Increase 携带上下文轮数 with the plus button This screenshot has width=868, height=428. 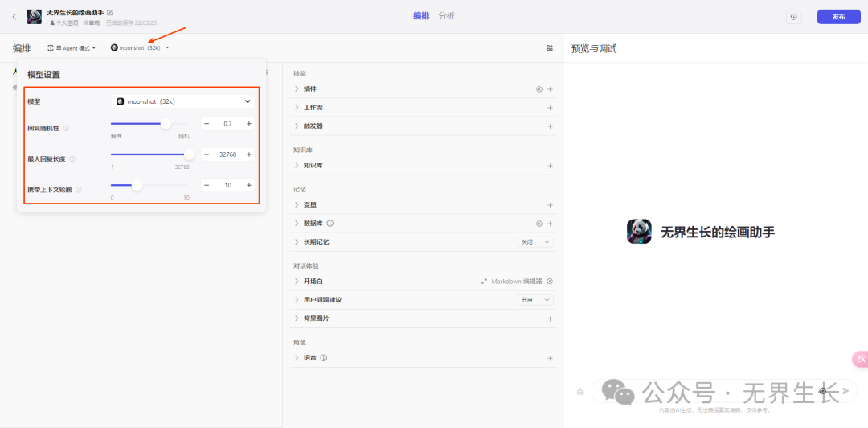248,185
